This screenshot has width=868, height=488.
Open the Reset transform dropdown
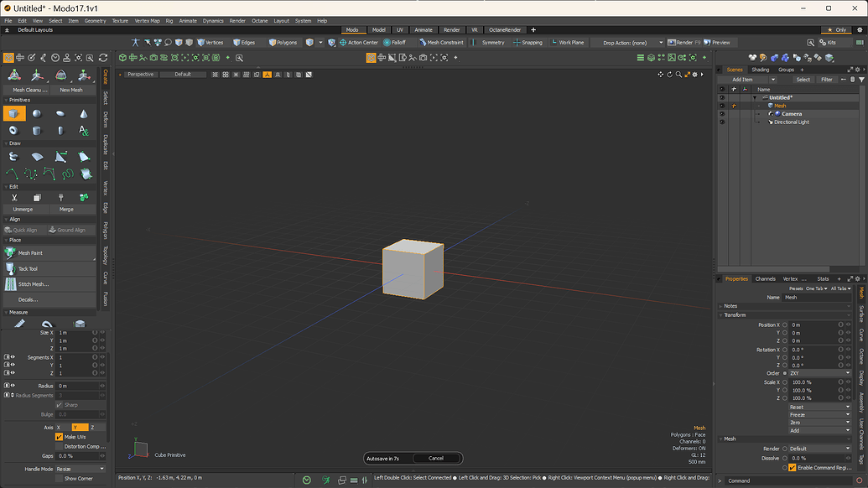819,407
